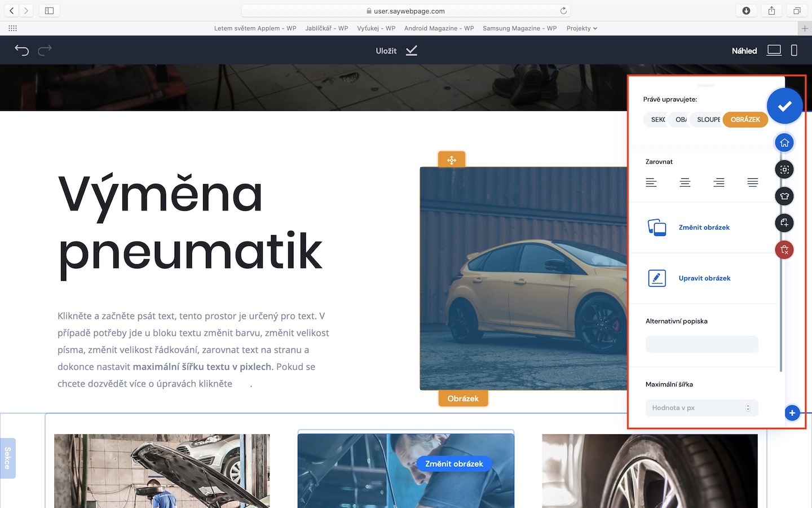Adjust the Maximální šířka value stepper
Screen dimensions: 812x508
[x=748, y=408]
